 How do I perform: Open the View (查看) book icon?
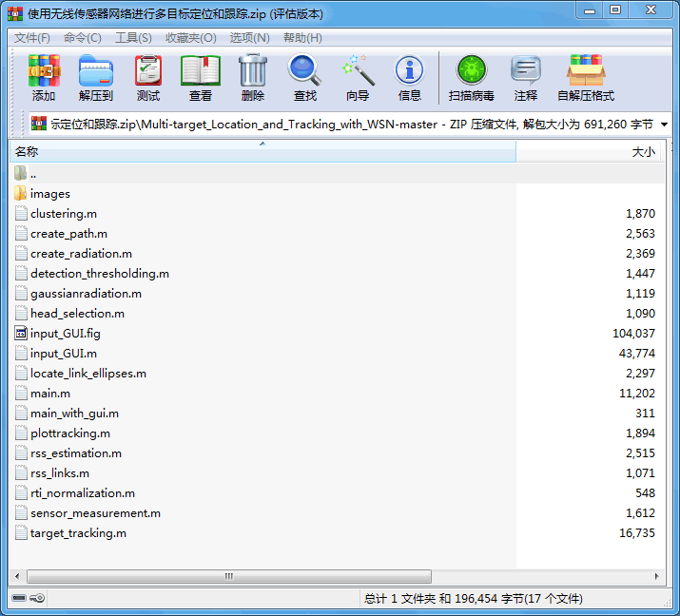tap(201, 78)
